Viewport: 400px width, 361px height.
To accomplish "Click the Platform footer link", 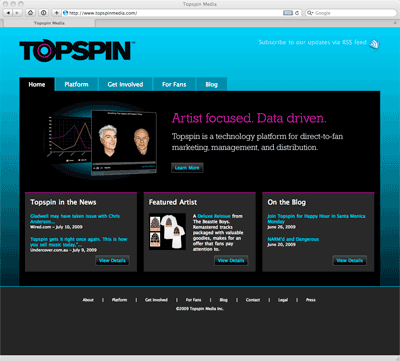I will tap(119, 300).
